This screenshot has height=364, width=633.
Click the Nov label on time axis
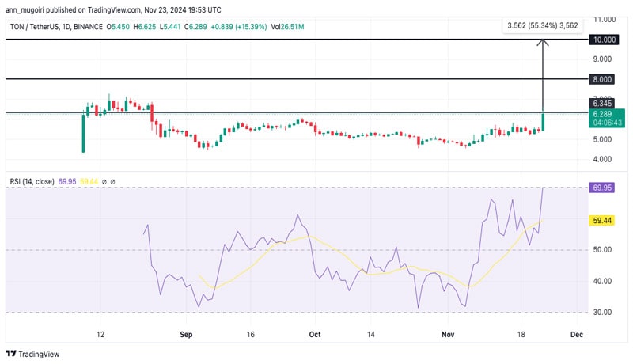tap(448, 334)
